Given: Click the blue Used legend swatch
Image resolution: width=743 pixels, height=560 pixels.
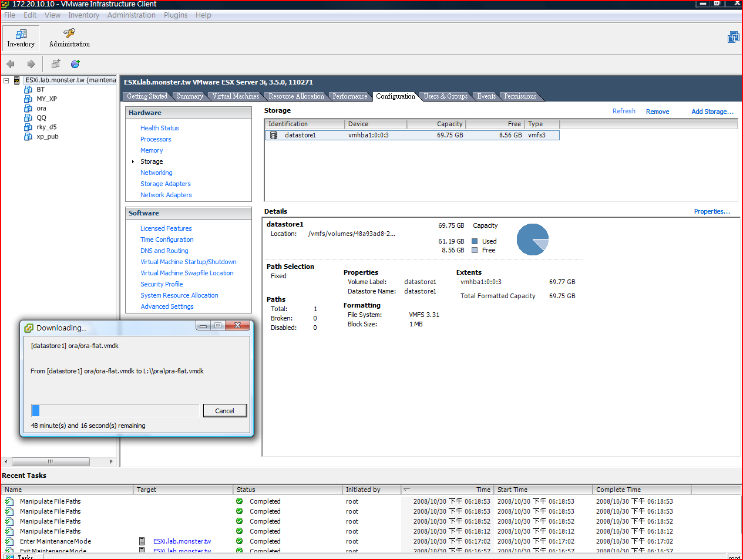Looking at the screenshot, I should point(475,241).
